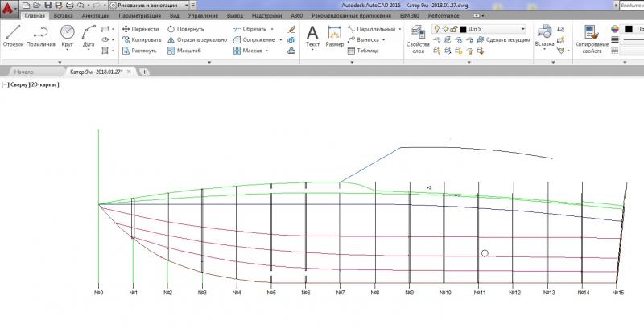Select the Отрезок line tool
Image resolution: width=644 pixels, height=328 pixels.
pos(13,35)
